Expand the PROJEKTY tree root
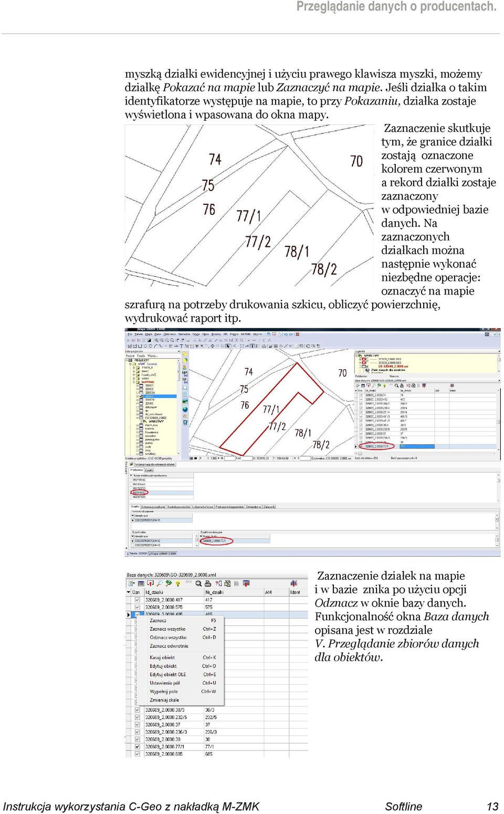The width and height of the screenshot is (504, 814). pyautogui.click(x=127, y=360)
